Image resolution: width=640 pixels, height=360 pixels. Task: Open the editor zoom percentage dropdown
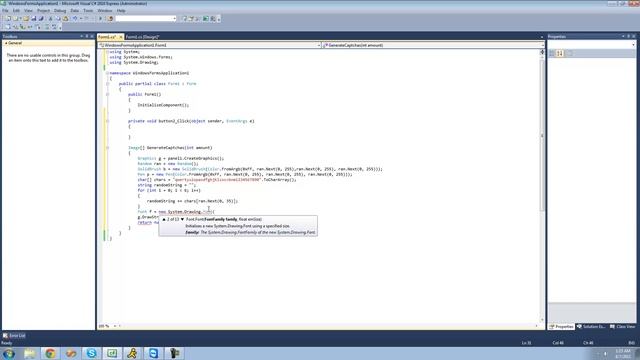115,326
